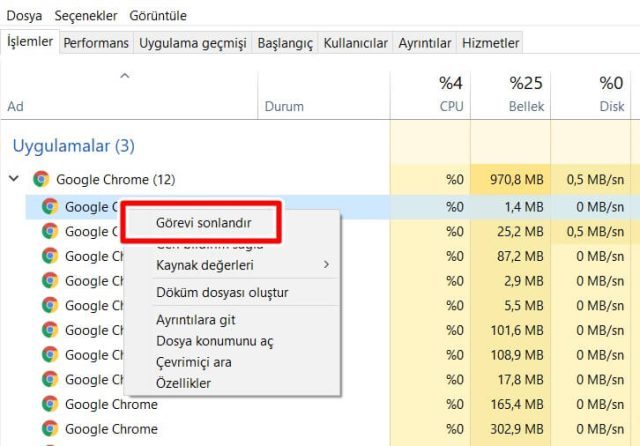Click the %4 total CPU usage figure
Image resolution: width=640 pixels, height=446 pixels.
[451, 83]
